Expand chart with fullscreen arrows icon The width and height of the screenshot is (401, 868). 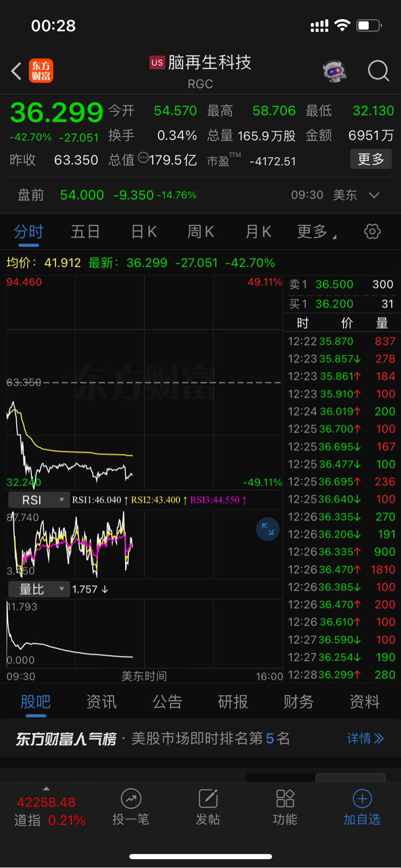[268, 529]
